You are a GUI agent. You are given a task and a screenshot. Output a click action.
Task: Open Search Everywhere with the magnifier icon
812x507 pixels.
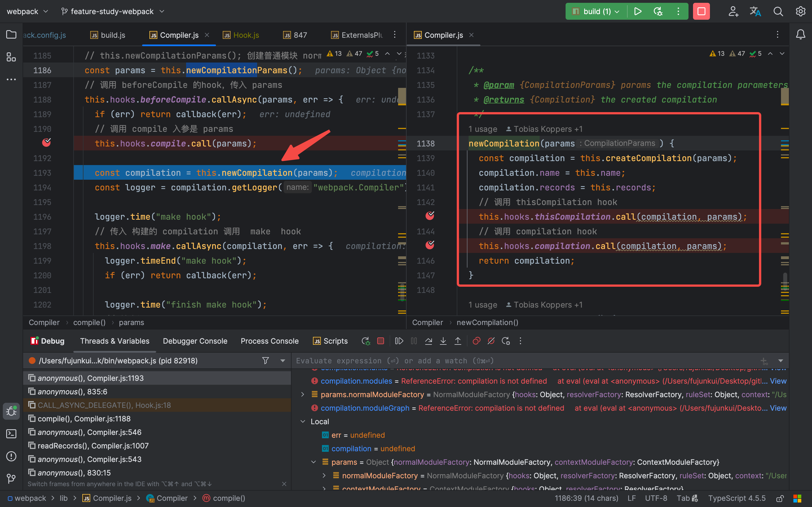point(778,11)
